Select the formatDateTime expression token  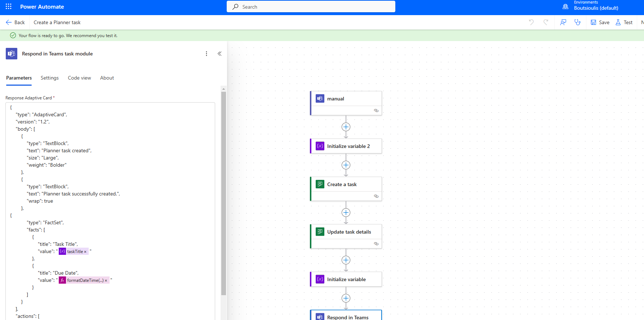coord(84,280)
